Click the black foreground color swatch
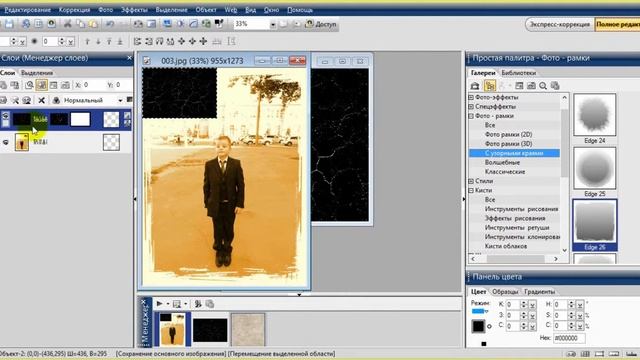Viewport: 640px width, 360px height. [x=478, y=326]
